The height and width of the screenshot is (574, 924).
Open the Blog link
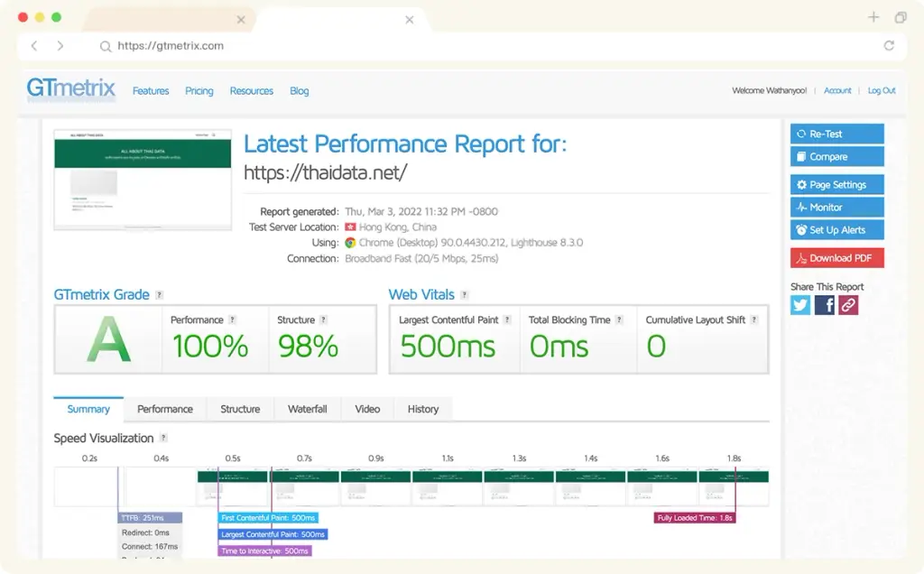(x=300, y=91)
